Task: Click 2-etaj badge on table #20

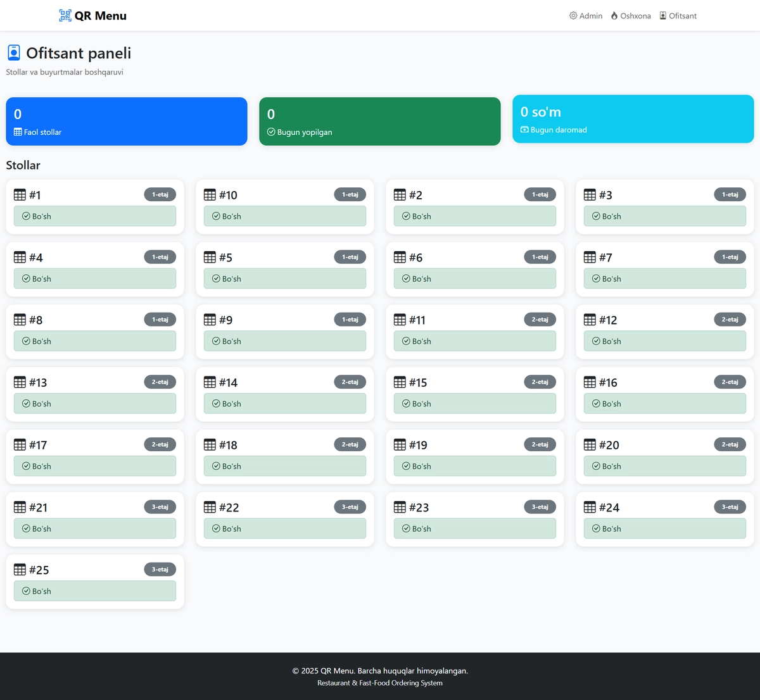Action: tap(730, 444)
